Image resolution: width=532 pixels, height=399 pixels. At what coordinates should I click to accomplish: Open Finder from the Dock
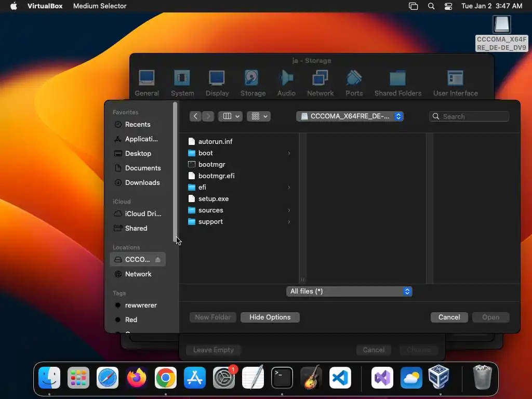49,377
